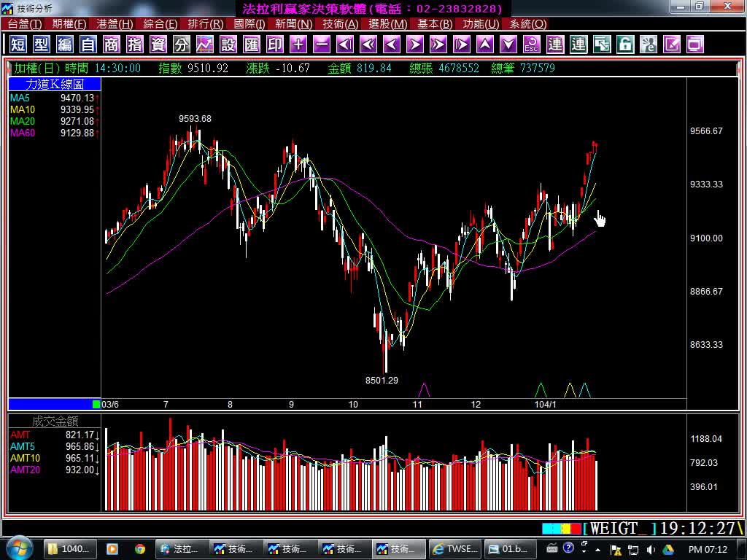This screenshot has height=560, width=747.
Task: Open the 排行(R) menu
Action: point(205,24)
